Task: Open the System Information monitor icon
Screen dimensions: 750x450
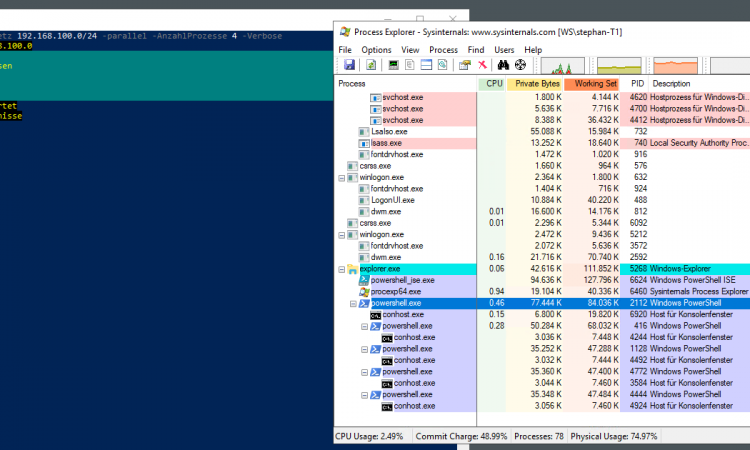Action: click(393, 65)
